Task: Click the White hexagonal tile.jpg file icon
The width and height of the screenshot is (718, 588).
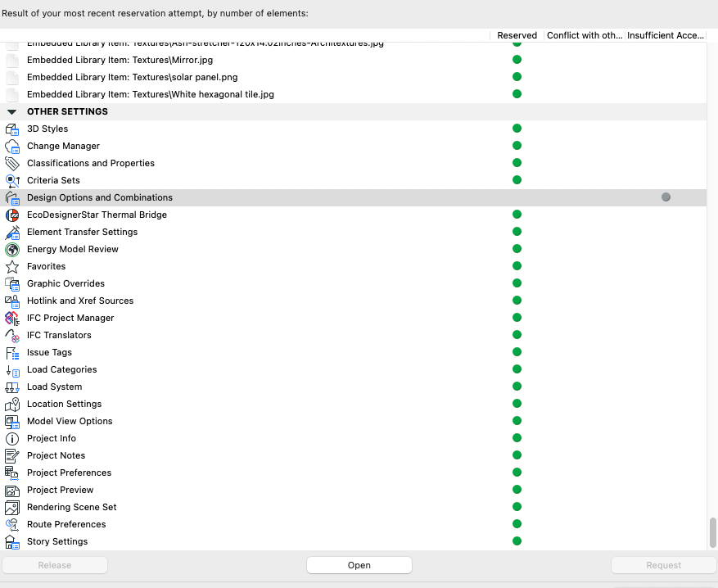Action: tap(12, 94)
